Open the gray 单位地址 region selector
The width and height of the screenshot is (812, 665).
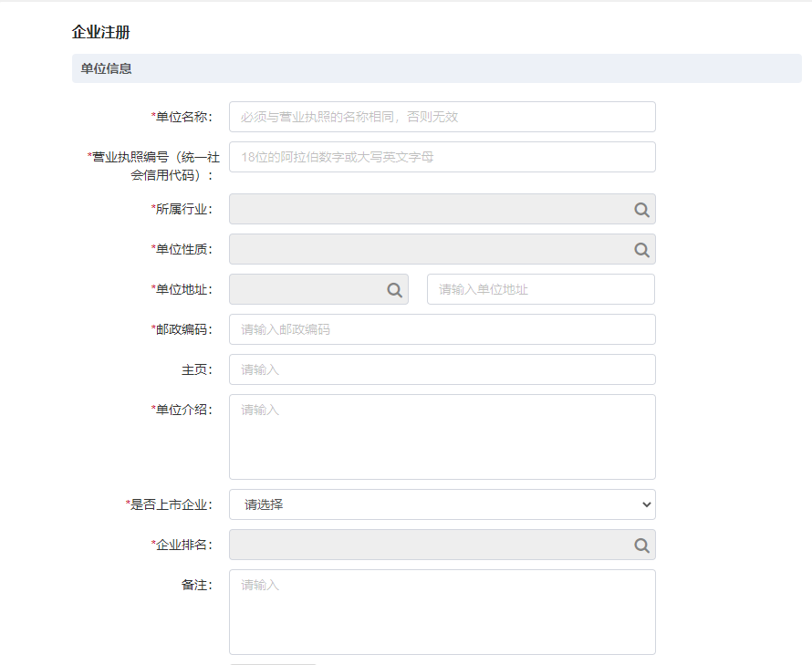306,290
